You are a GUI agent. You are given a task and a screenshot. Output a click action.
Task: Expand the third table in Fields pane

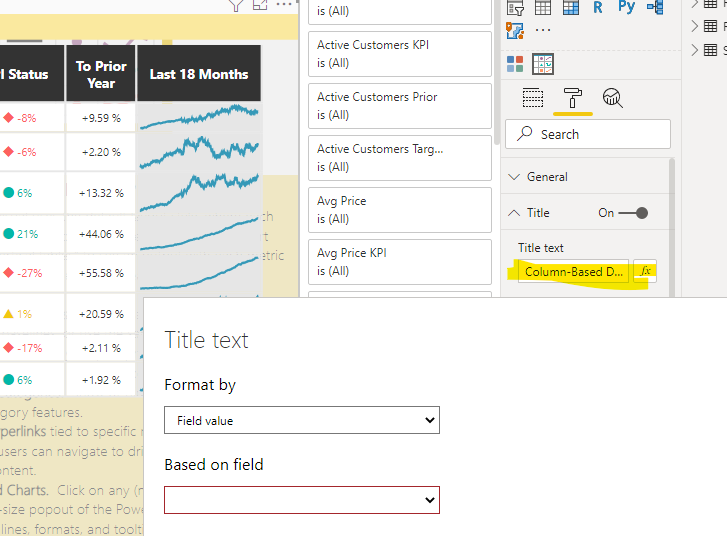(x=695, y=50)
